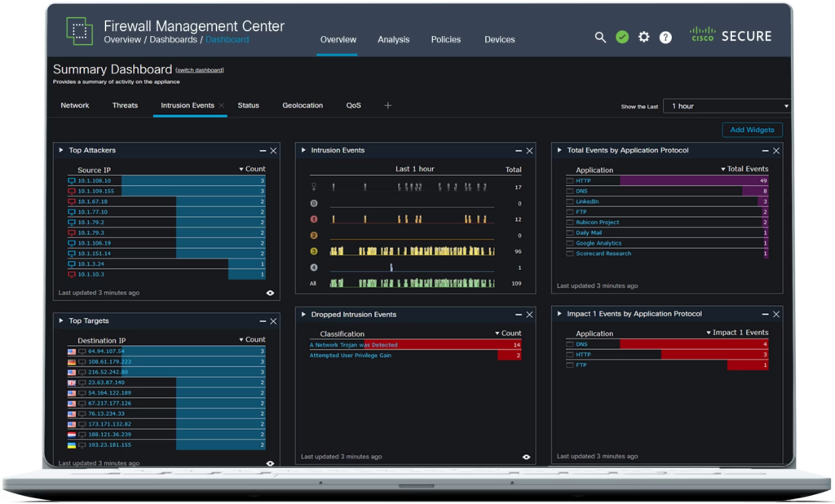Add a new dashboard tab with the plus icon

(387, 105)
